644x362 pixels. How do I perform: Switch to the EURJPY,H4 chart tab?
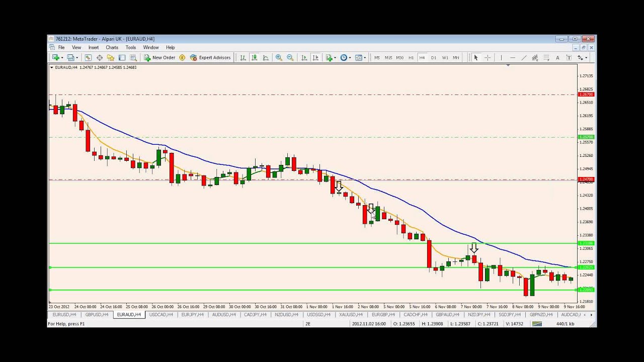(193, 315)
